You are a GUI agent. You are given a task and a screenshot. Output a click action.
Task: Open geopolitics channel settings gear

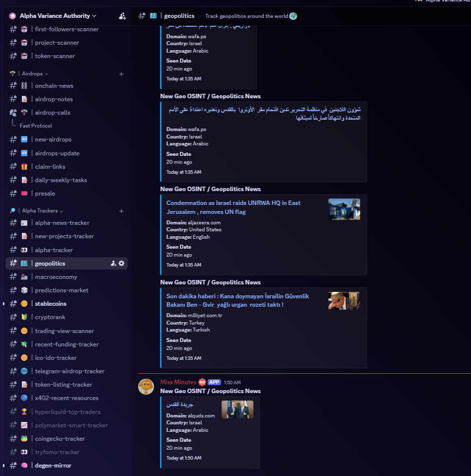pyautogui.click(x=121, y=264)
